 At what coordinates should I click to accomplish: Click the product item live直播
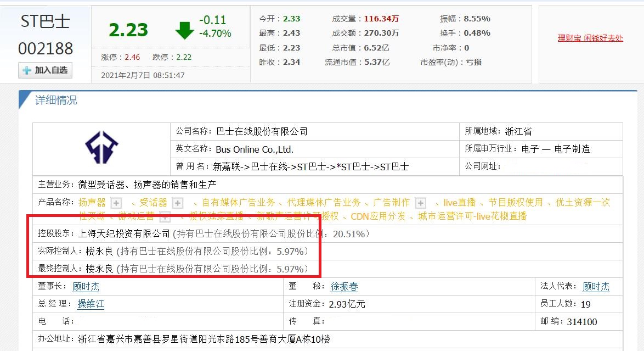[x=460, y=203]
